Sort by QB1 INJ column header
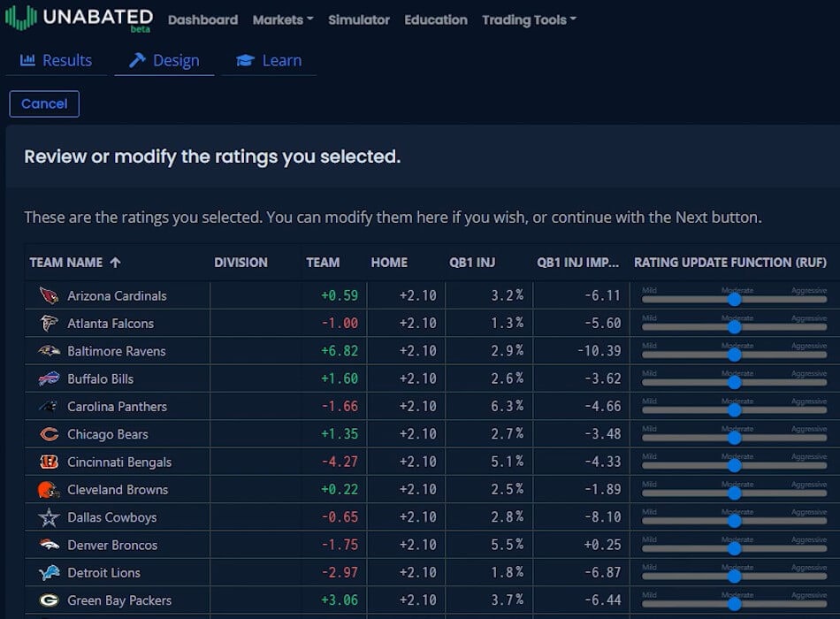This screenshot has height=619, width=840. (x=472, y=263)
